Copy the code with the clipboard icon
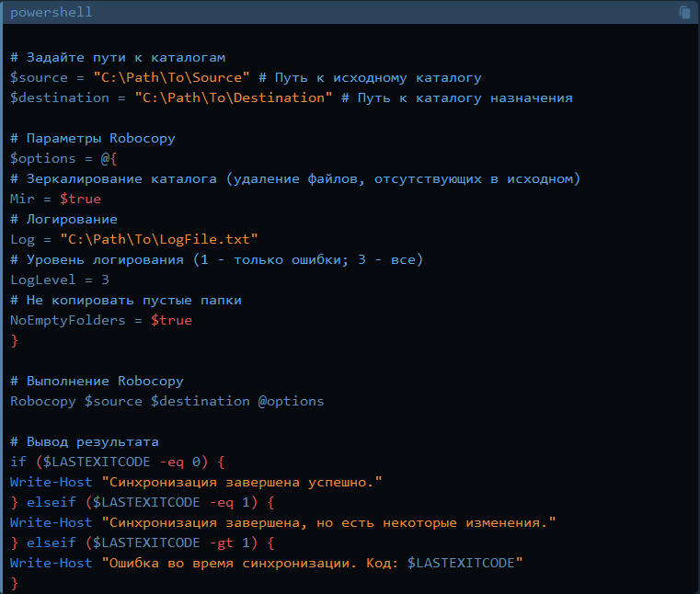The image size is (700, 594). pos(684,12)
